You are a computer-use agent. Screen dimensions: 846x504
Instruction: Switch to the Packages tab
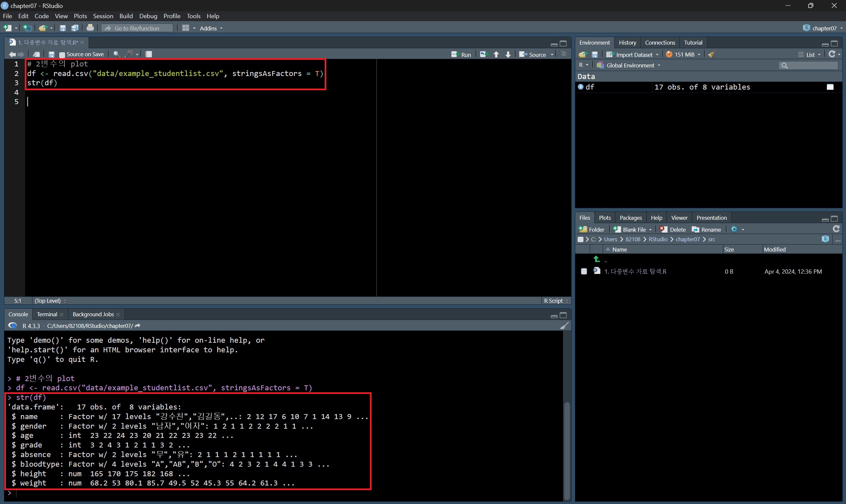tap(630, 218)
